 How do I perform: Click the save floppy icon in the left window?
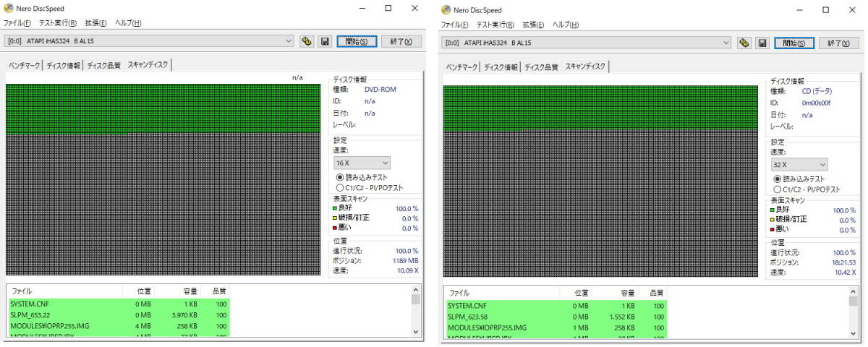tap(324, 41)
